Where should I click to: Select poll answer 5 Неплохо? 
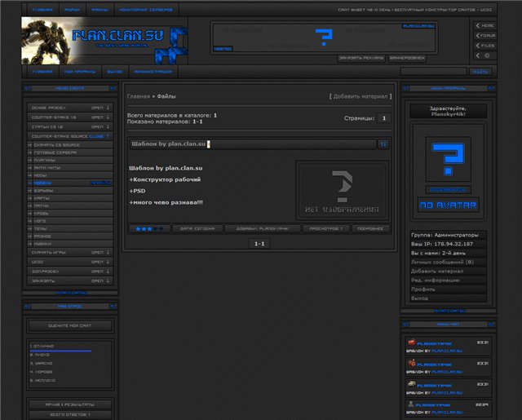[x=42, y=380]
